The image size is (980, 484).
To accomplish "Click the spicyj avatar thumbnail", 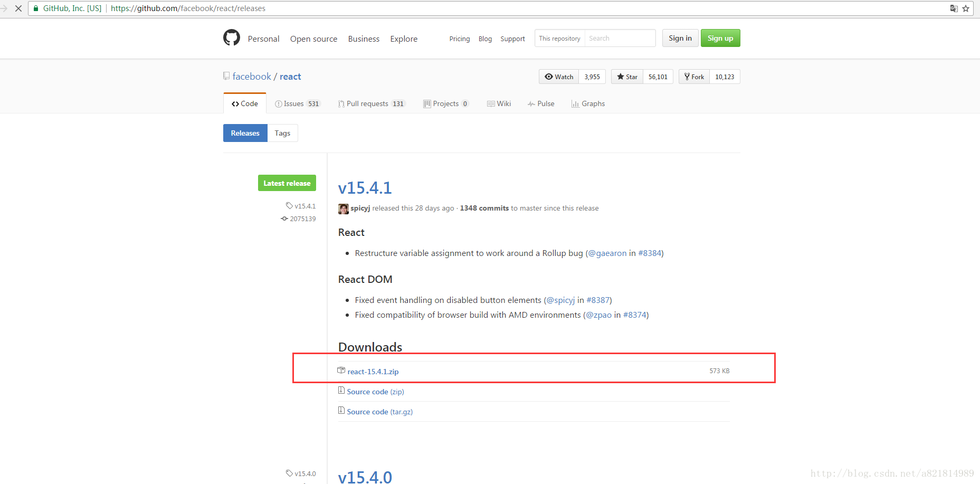I will point(343,208).
